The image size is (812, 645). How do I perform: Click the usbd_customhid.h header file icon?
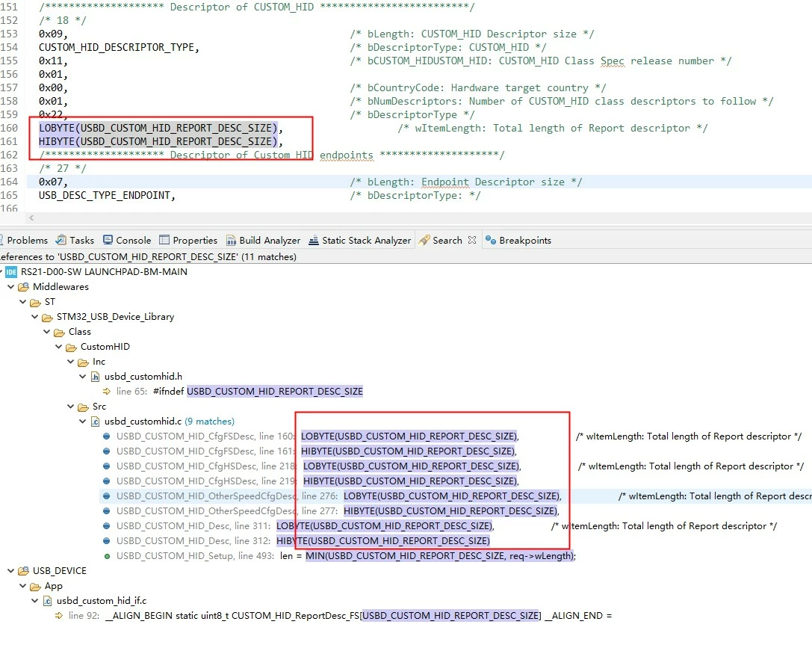[x=96, y=377]
